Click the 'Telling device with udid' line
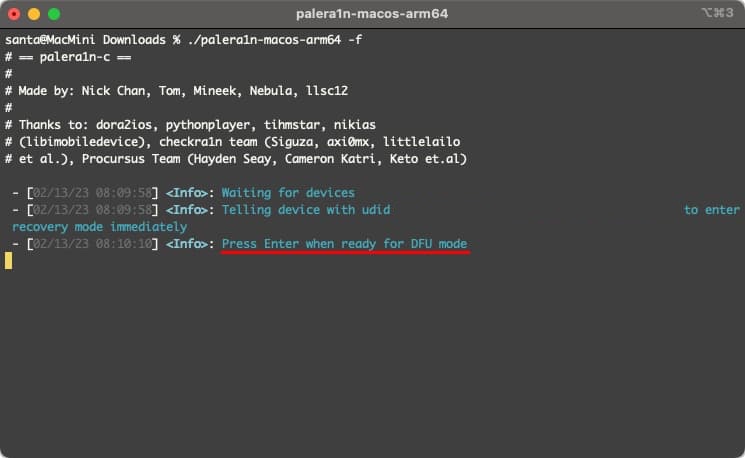745x458 pixels. tap(306, 210)
